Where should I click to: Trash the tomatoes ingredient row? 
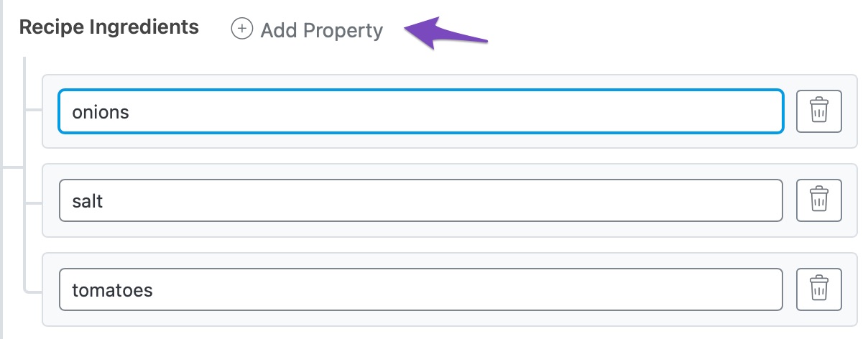pos(818,289)
